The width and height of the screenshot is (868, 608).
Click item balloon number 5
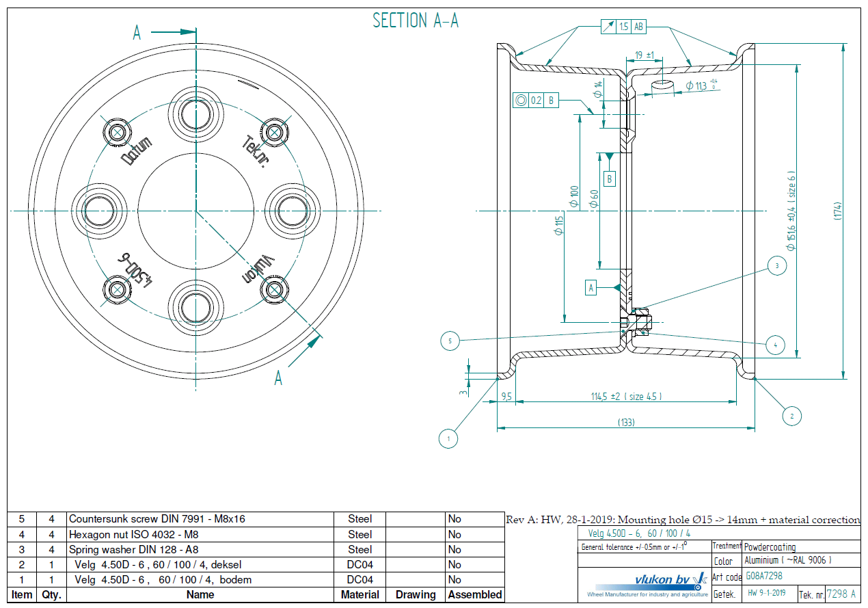(450, 340)
